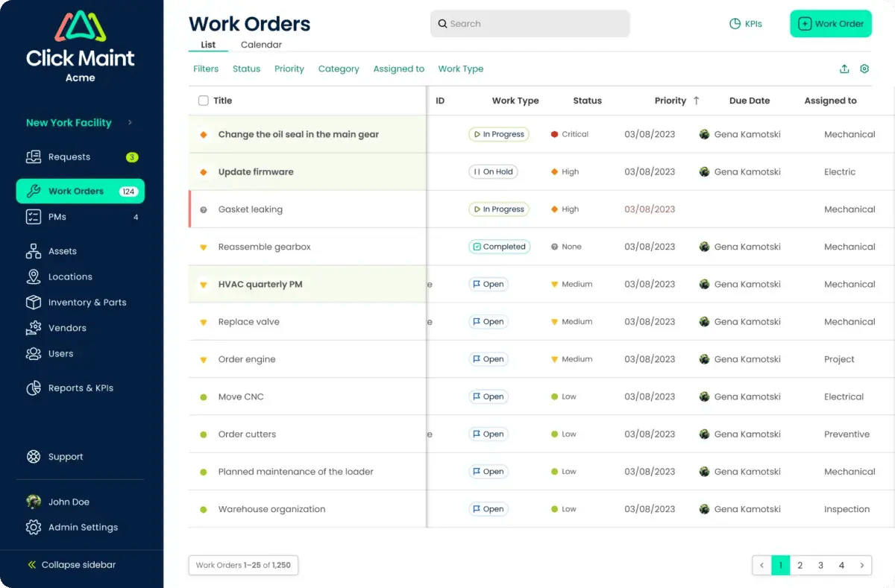Open the Assigned to filter dropdown
Image resolution: width=895 pixels, height=588 pixels.
399,69
